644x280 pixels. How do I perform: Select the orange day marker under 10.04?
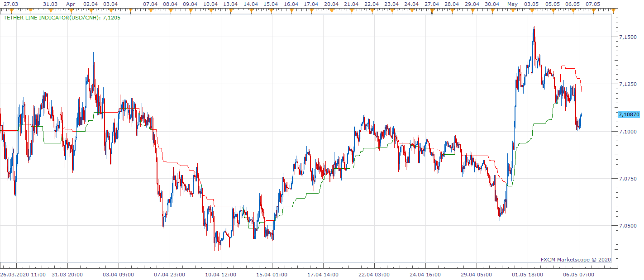point(210,10)
